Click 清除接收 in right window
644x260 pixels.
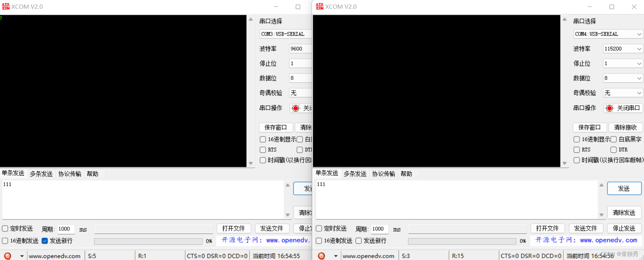(x=625, y=127)
